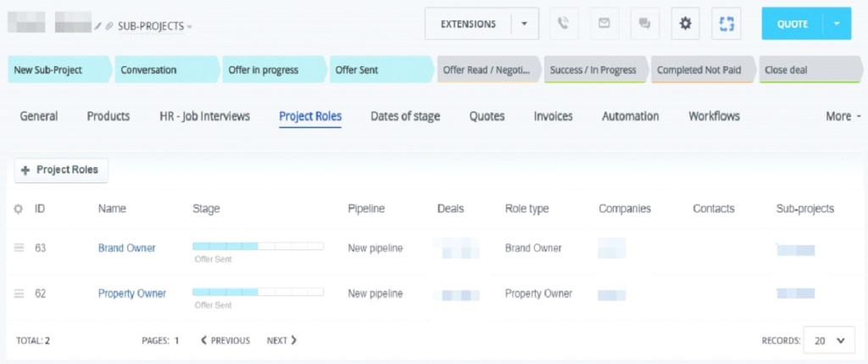
Task: Set stage to Close deal
Action: pos(808,70)
